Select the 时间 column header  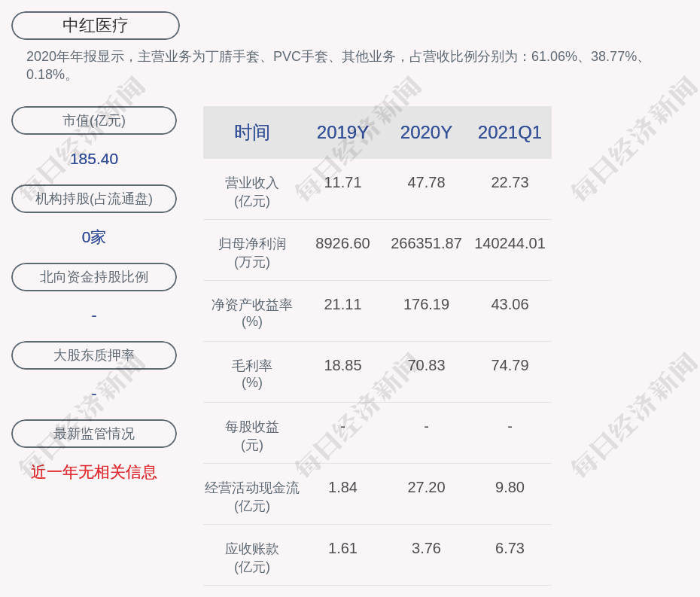coord(251,132)
